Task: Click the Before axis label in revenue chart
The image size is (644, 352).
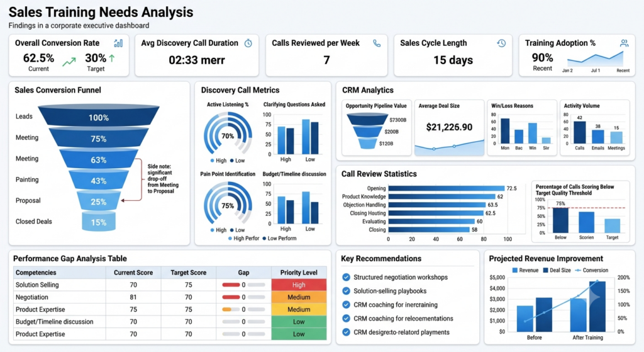Action: point(534,337)
